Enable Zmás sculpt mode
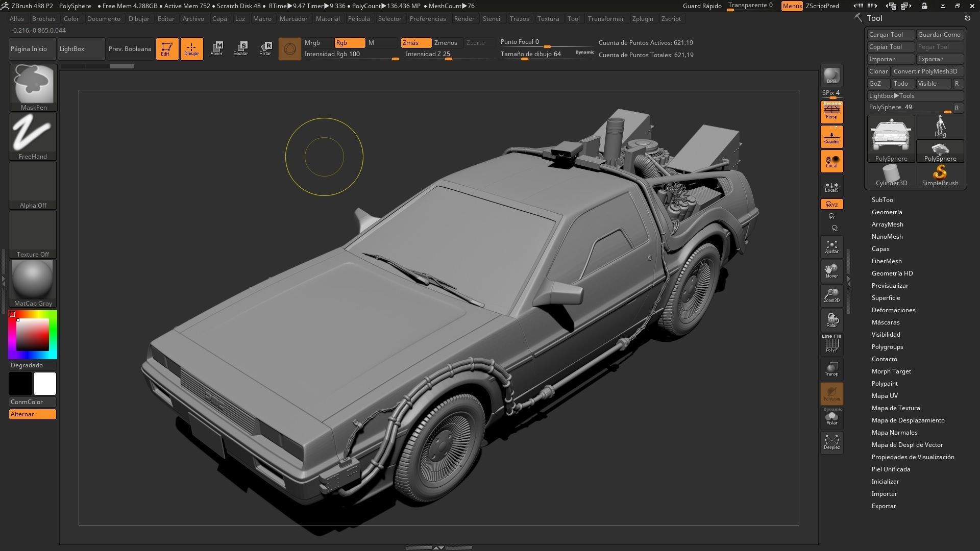Image resolution: width=980 pixels, height=551 pixels. pyautogui.click(x=416, y=43)
